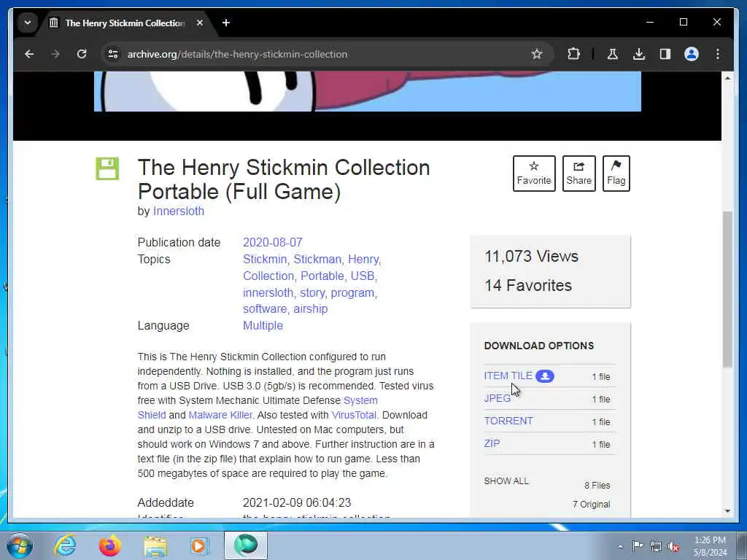Download the ZIP file option
This screenshot has height=560, width=747.
point(492,443)
